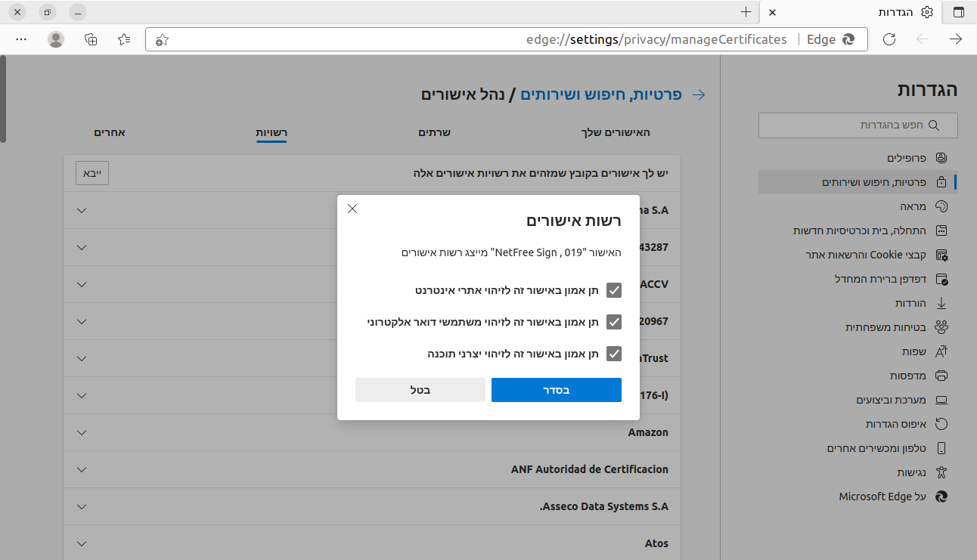Go back using the blue arrow by breadcrumb
The width and height of the screenshot is (977, 560).
click(x=699, y=95)
